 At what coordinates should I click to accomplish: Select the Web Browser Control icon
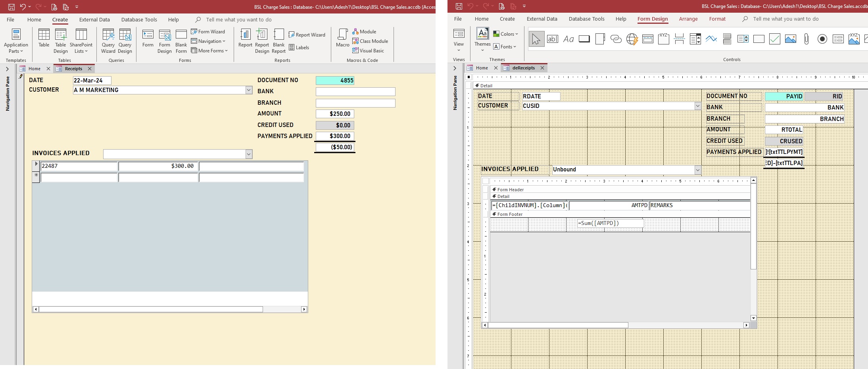point(632,39)
